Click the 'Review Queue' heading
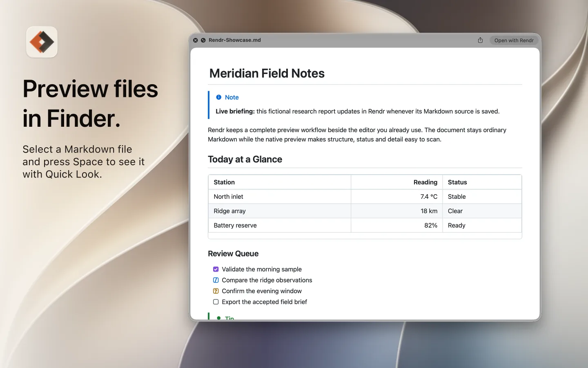 pyautogui.click(x=233, y=254)
